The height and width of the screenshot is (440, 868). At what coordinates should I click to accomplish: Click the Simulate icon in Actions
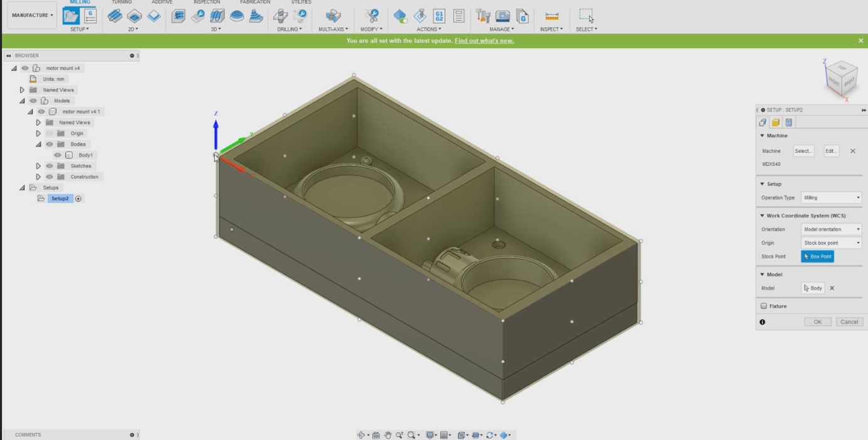tap(420, 16)
